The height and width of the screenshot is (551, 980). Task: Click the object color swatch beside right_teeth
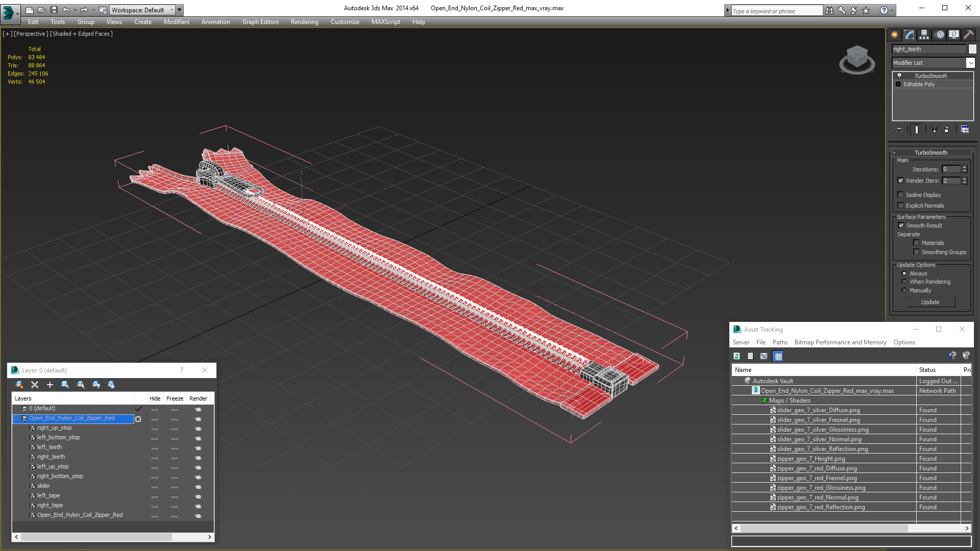pyautogui.click(x=972, y=49)
